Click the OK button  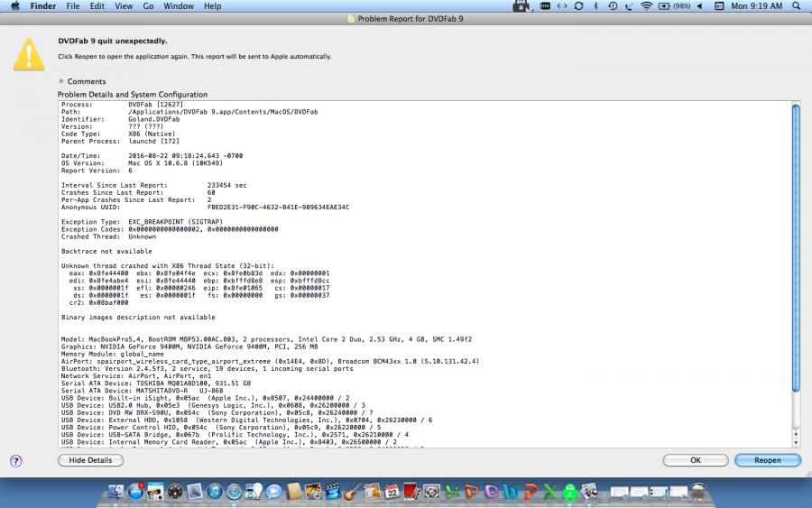[696, 460]
